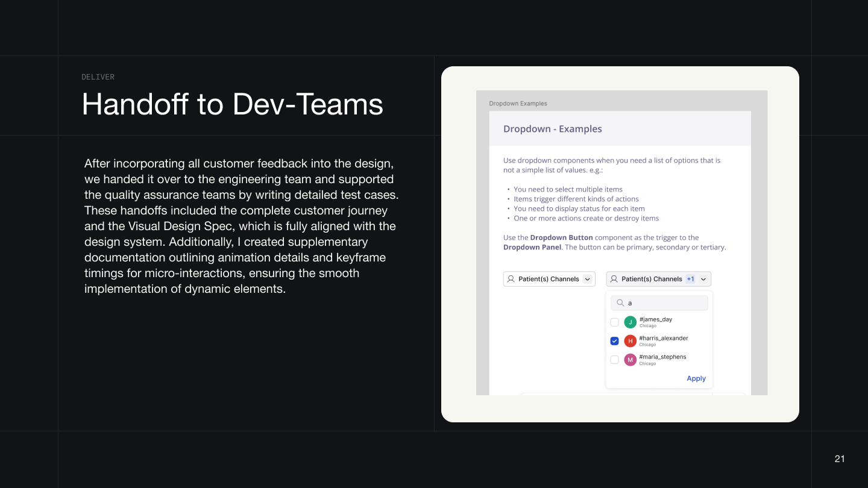Image resolution: width=868 pixels, height=488 pixels.
Task: Click the Dropdown - Examples header
Action: pos(552,129)
